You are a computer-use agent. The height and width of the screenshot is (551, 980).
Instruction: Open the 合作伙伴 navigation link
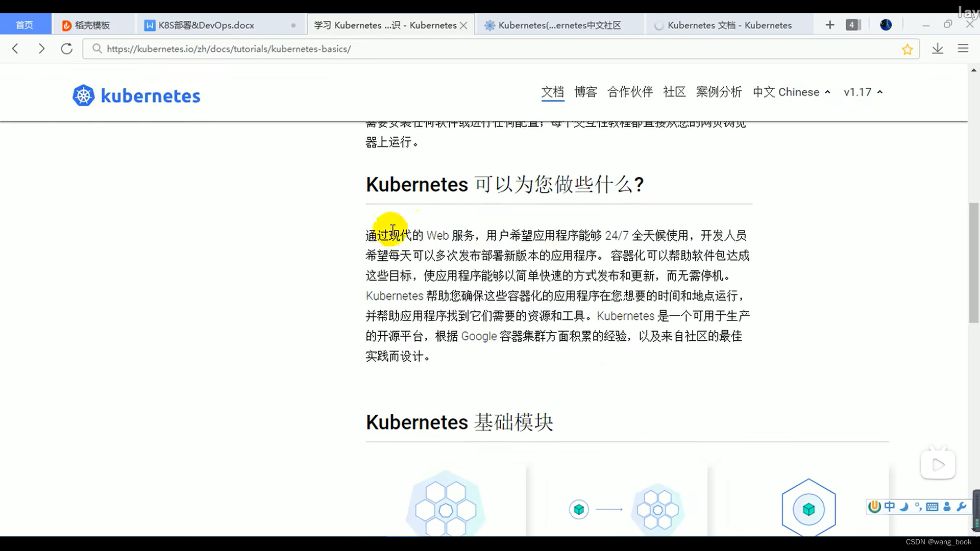point(630,92)
